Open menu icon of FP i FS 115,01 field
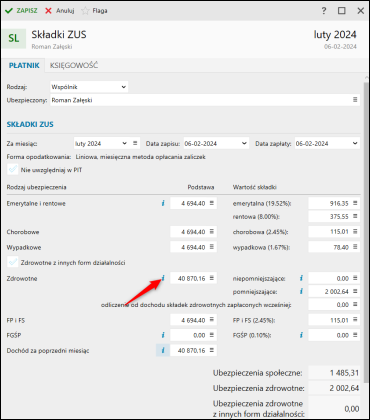370x420 pixels. (x=355, y=320)
